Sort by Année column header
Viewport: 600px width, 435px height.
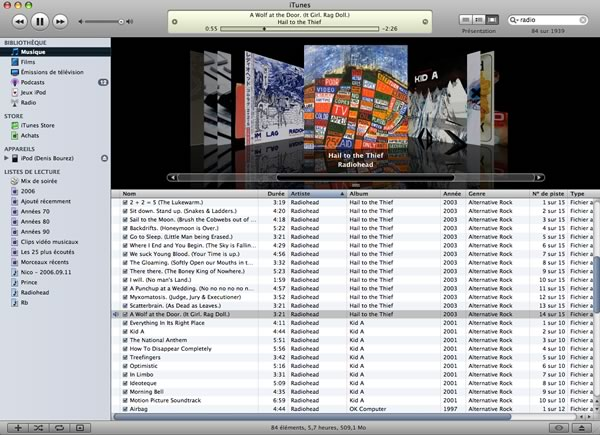[x=453, y=194]
